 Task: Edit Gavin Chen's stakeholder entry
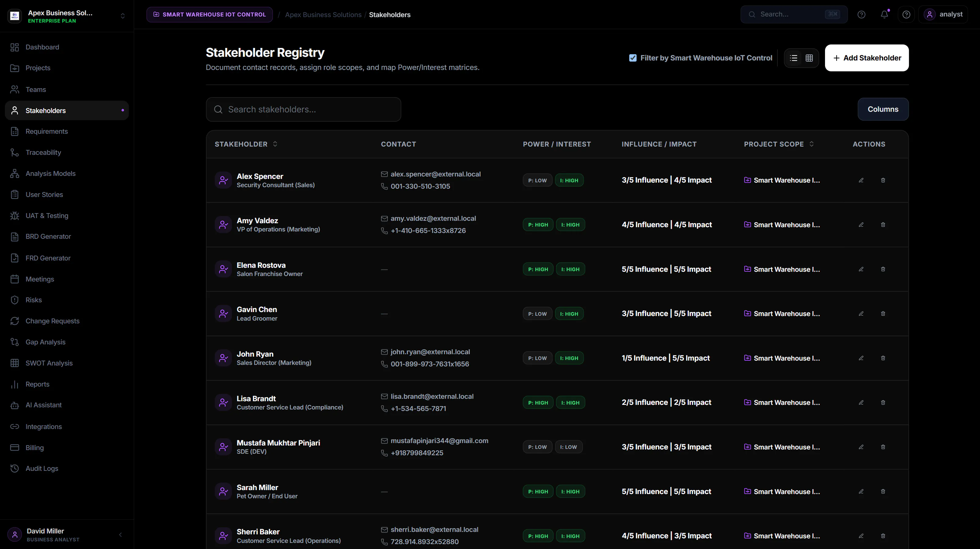point(861,314)
